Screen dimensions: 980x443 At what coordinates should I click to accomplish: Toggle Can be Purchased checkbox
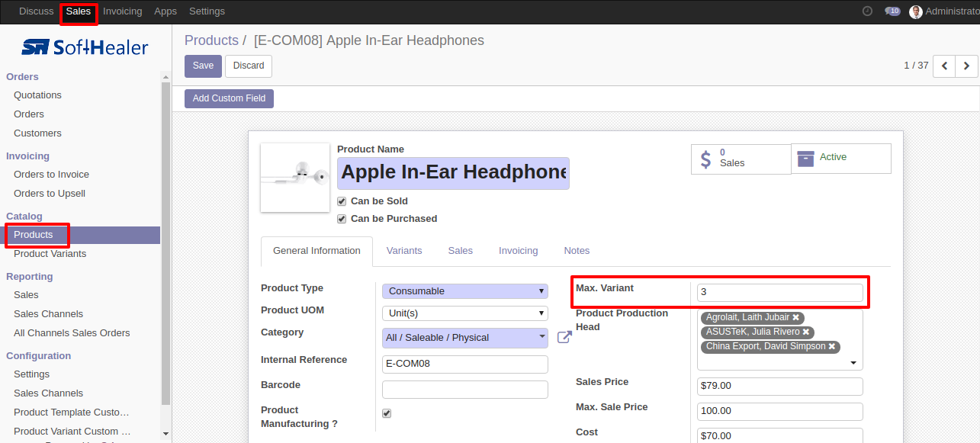click(342, 219)
